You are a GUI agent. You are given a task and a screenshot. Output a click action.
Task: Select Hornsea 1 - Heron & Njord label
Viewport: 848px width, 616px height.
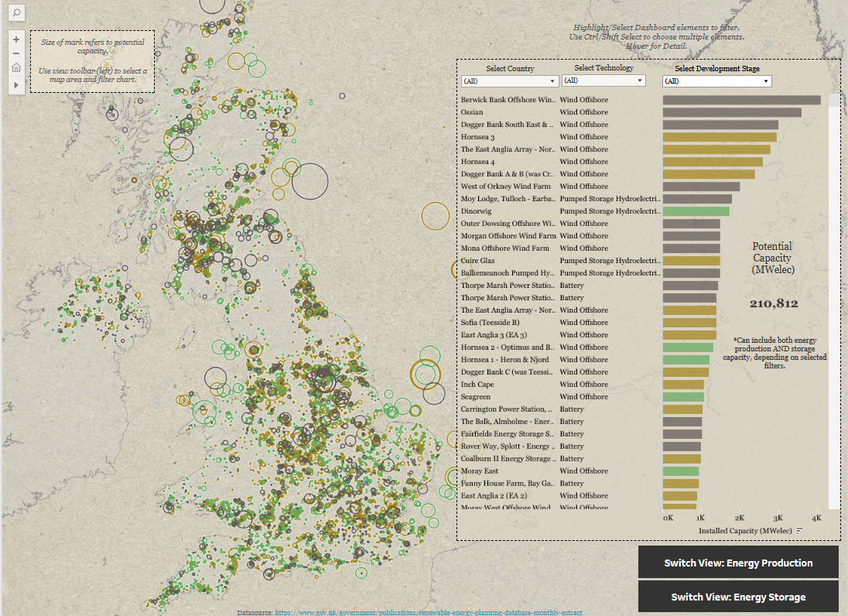(504, 360)
